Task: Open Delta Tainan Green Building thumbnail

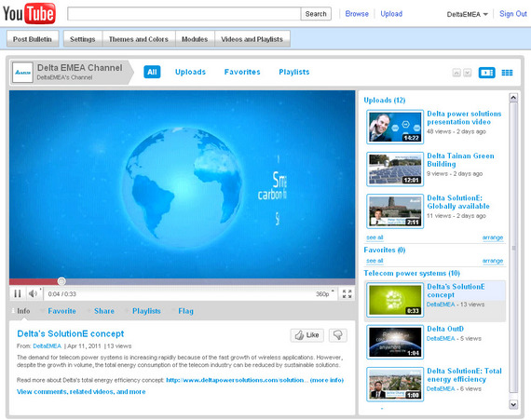Action: tap(395, 169)
